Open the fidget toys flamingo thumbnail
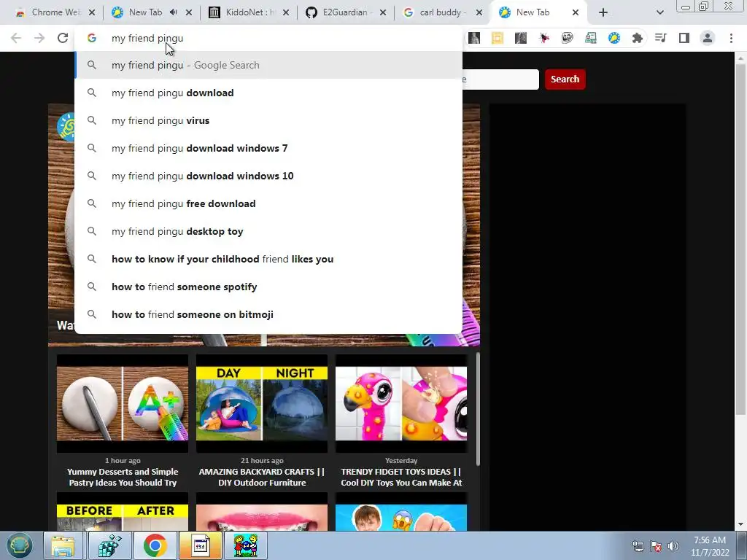Image resolution: width=747 pixels, height=560 pixels. (401, 403)
